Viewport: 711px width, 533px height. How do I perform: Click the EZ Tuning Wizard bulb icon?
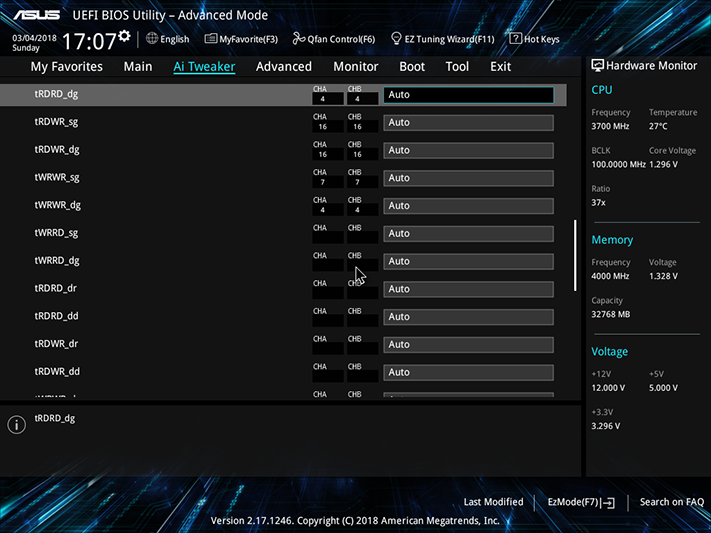pyautogui.click(x=396, y=39)
